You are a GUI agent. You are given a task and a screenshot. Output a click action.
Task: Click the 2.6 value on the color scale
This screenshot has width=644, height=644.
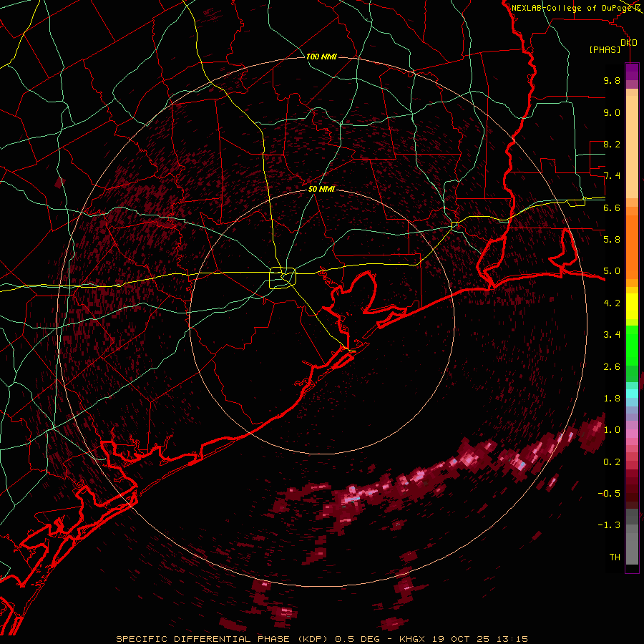(x=612, y=367)
